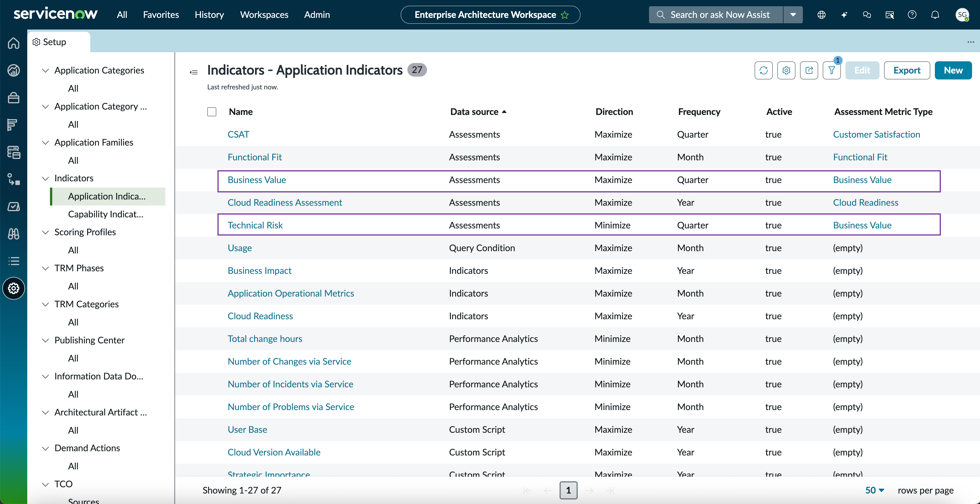
Task: Open the Workspaces menu
Action: pyautogui.click(x=264, y=15)
